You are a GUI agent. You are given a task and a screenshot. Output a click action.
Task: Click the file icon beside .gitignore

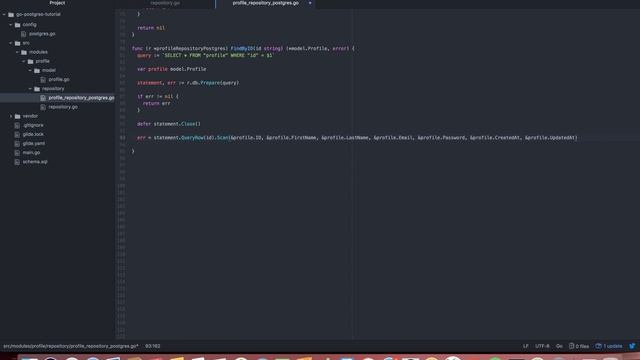(17, 125)
